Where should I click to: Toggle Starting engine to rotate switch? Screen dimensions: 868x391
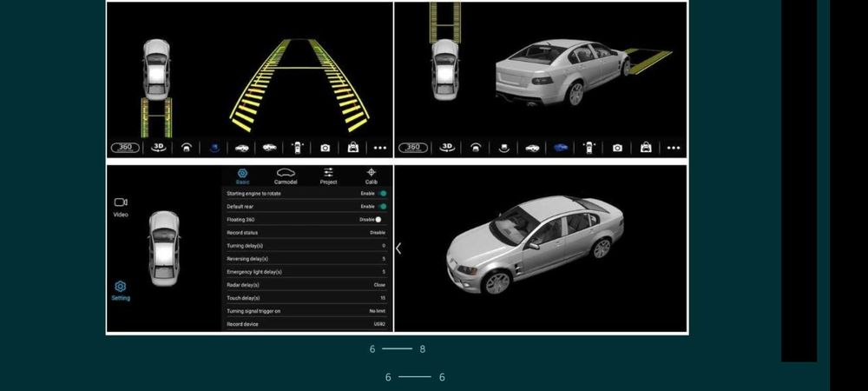tap(382, 193)
